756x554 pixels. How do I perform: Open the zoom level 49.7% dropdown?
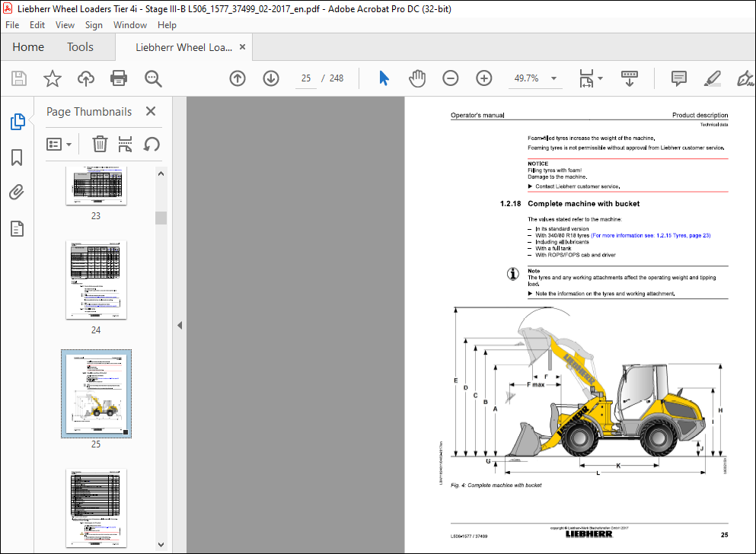coord(553,78)
